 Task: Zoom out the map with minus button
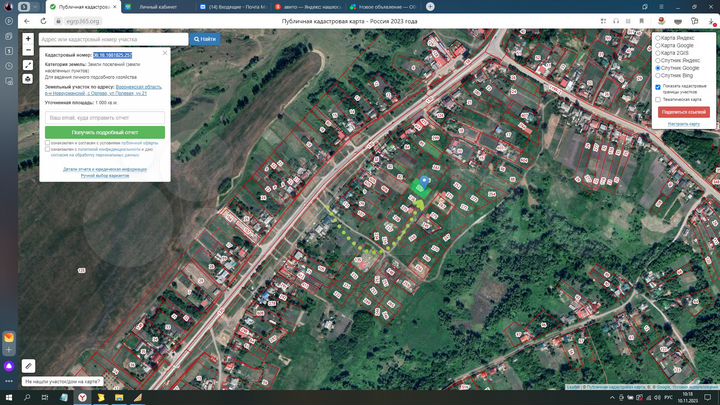[x=28, y=49]
